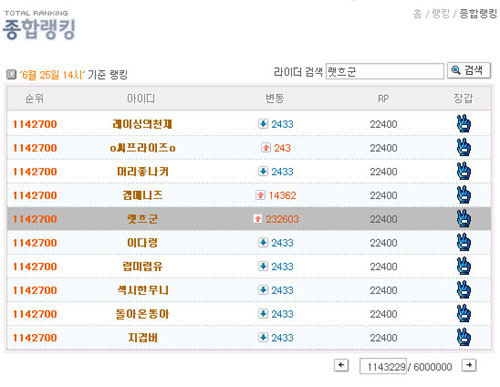The width and height of the screenshot is (500, 387).
Task: Click RP value 22400 in 겜매니즈 row
Action: tap(383, 195)
